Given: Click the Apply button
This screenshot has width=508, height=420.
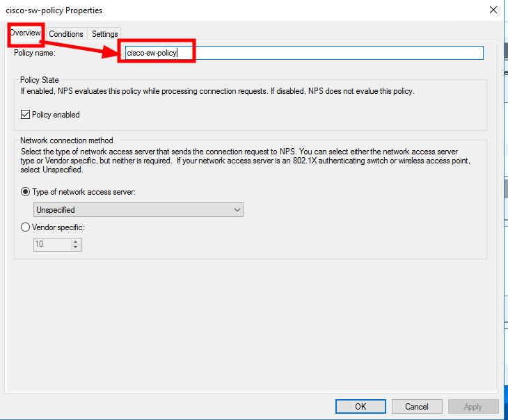Looking at the screenshot, I should [x=473, y=406].
